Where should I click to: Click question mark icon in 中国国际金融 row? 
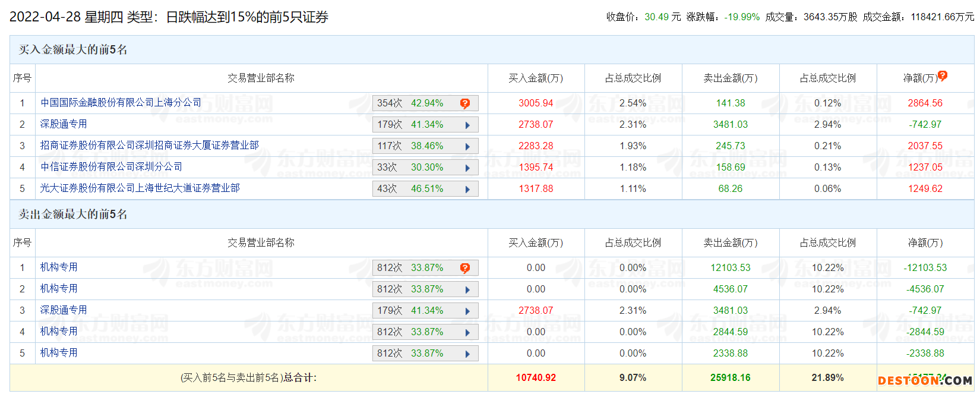pos(465,103)
